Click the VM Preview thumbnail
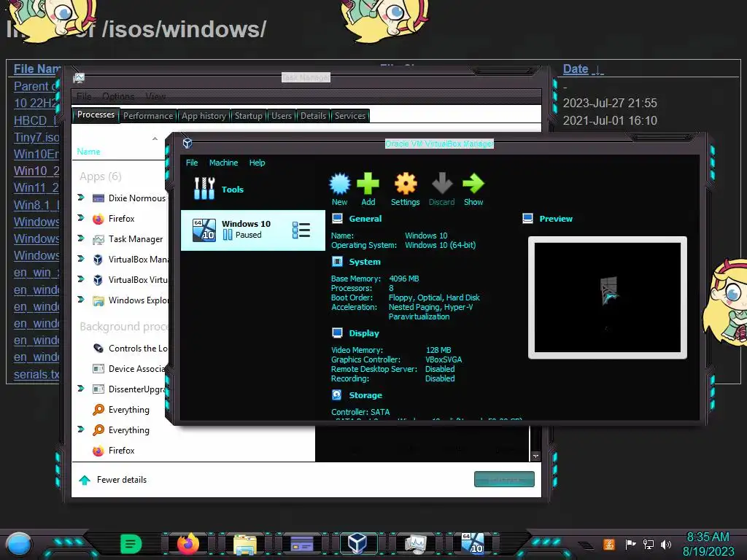Image resolution: width=747 pixels, height=560 pixels. pyautogui.click(x=608, y=297)
